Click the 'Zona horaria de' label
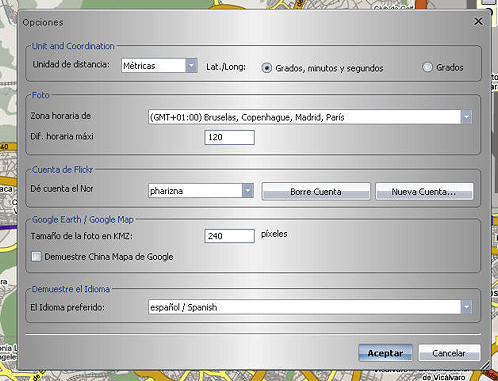This screenshot has height=381, width=498. (61, 116)
